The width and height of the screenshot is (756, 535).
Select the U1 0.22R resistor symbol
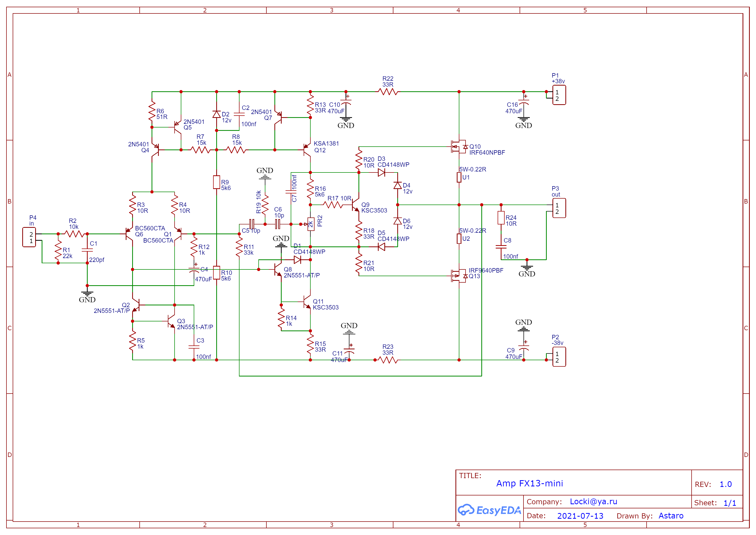459,177
